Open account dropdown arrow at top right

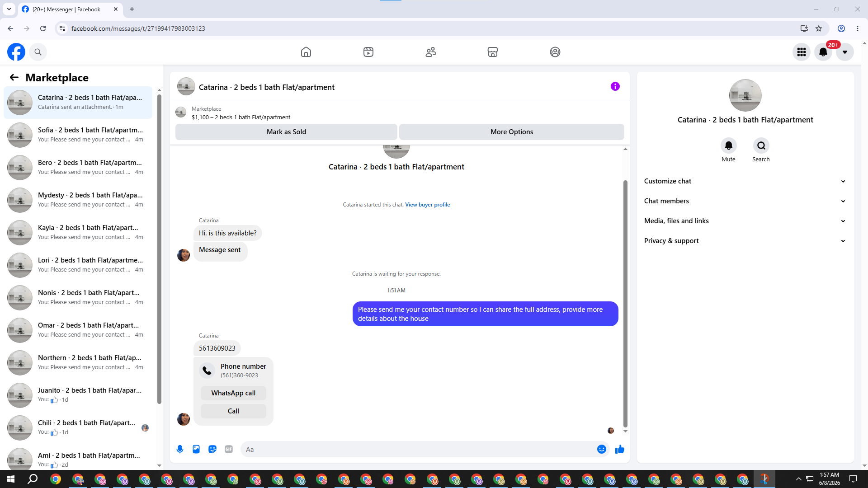click(845, 52)
